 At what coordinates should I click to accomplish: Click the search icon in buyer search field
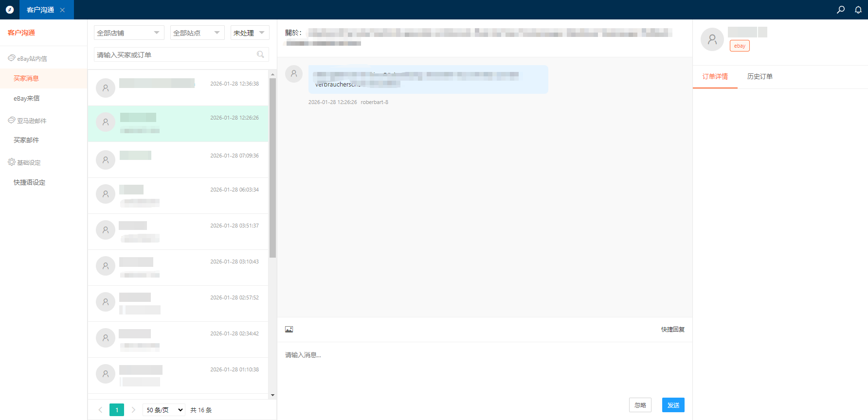[261, 54]
